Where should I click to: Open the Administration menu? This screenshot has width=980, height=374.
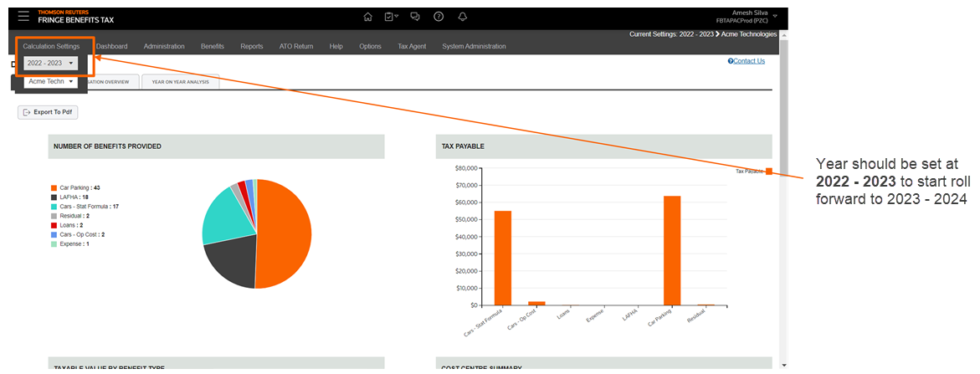pos(164,46)
